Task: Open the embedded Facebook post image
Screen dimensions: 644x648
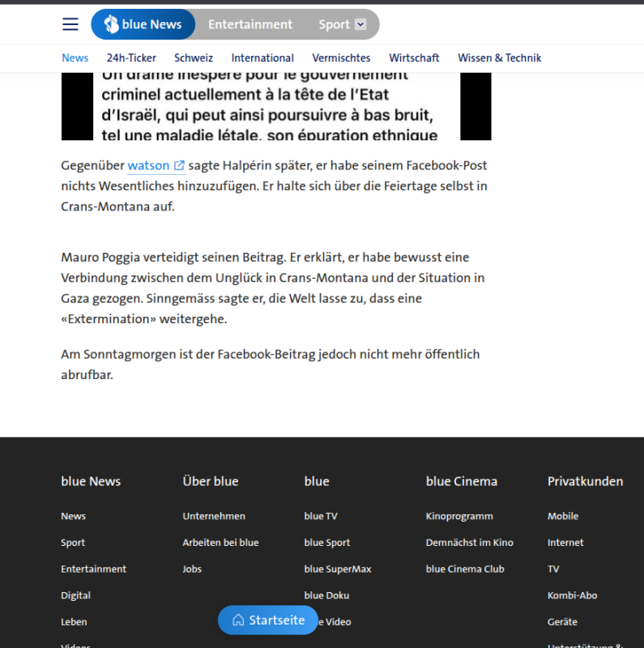Action: tap(276, 105)
